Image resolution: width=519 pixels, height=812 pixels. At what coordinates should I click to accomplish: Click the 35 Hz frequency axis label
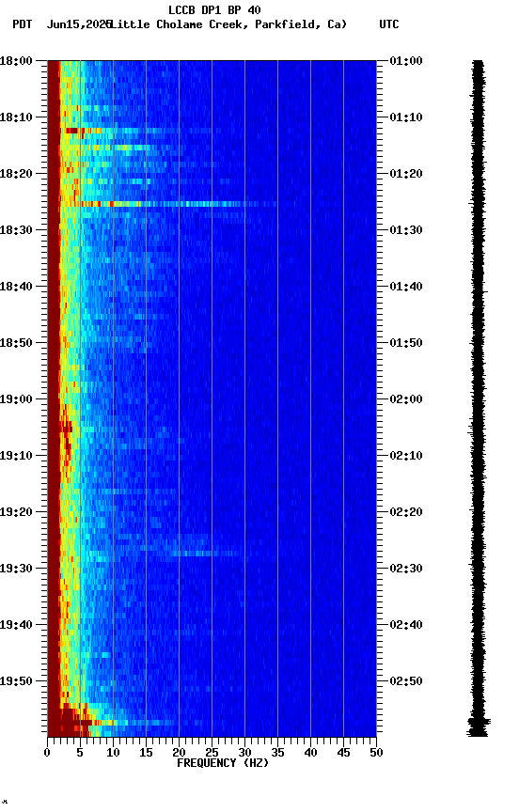tap(277, 753)
